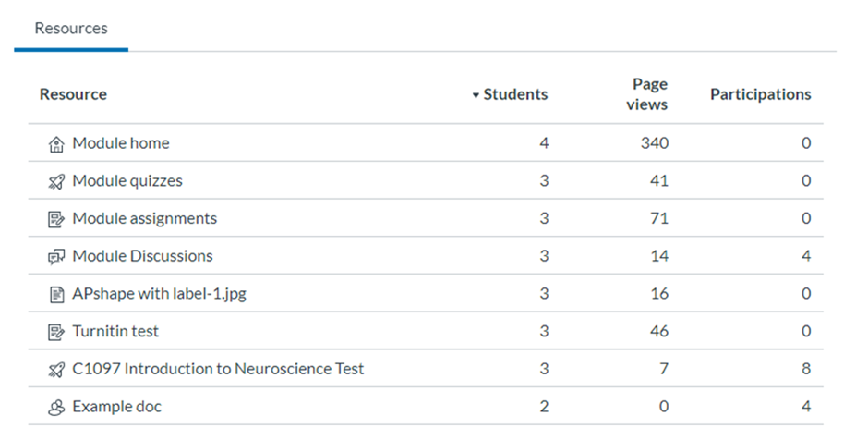Sort table by Participations column
Image resolution: width=868 pixels, height=428 pixels.
pyautogui.click(x=761, y=94)
